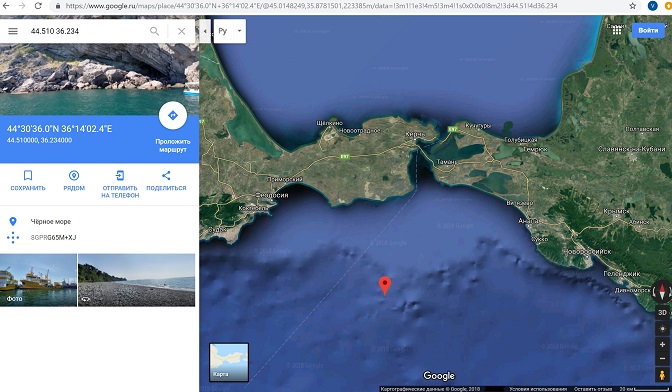This screenshot has height=392, width=672.
Task: Click the plus code dots icon
Action: [x=13, y=237]
